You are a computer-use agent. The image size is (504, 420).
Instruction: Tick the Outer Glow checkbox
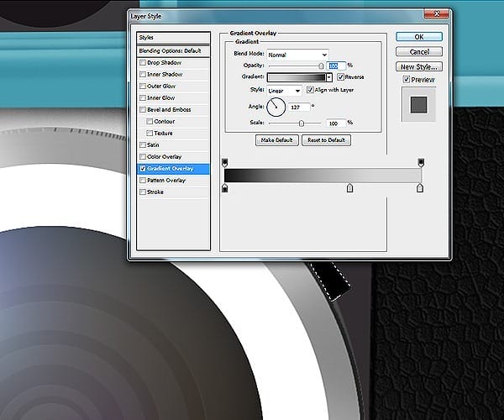(143, 87)
